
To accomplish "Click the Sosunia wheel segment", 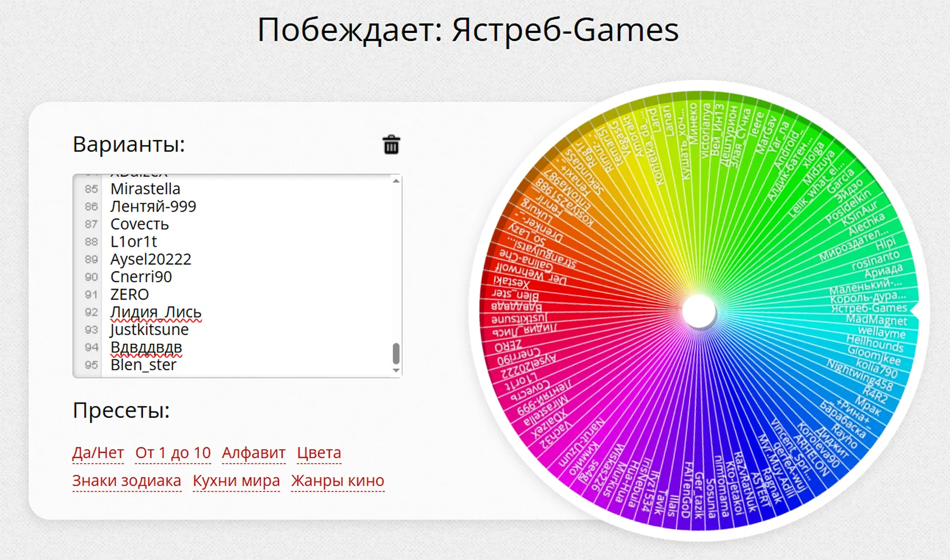I will tap(710, 498).
